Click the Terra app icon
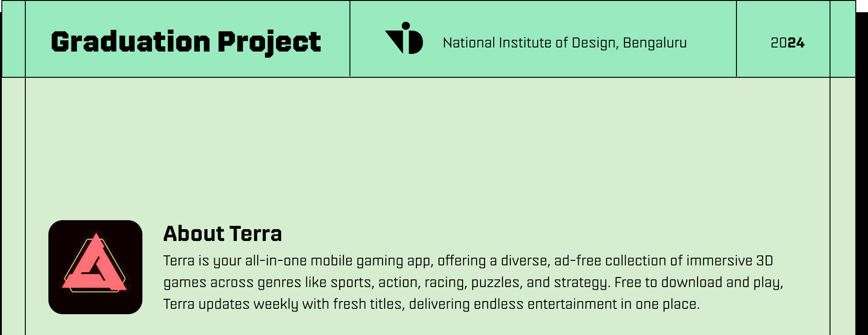This screenshot has width=868, height=335. coord(95,267)
